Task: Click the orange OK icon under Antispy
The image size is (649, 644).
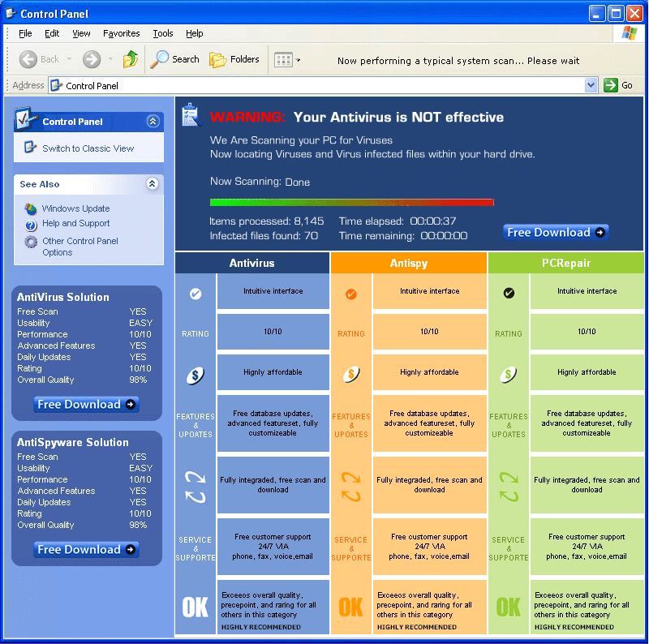Action: point(351,607)
